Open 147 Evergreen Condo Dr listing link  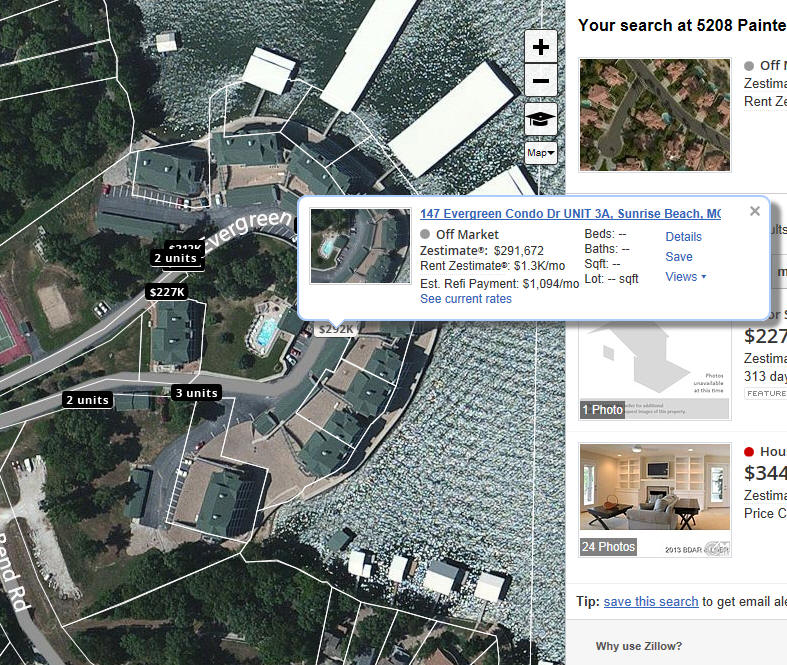pyautogui.click(x=570, y=214)
